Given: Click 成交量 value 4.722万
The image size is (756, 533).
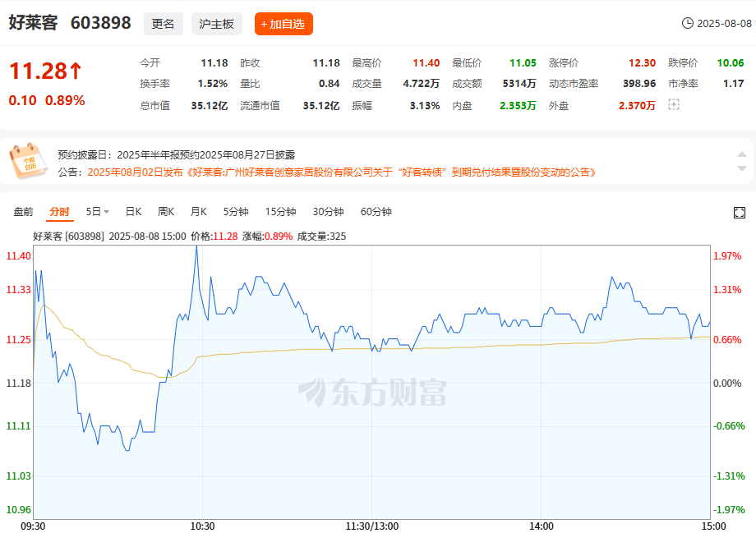Looking at the screenshot, I should (x=421, y=84).
